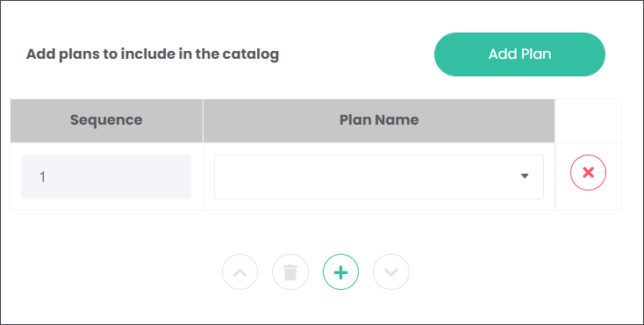Click the words 'Add plans' in the heading
Image resolution: width=644 pixels, height=325 pixels.
[62, 54]
